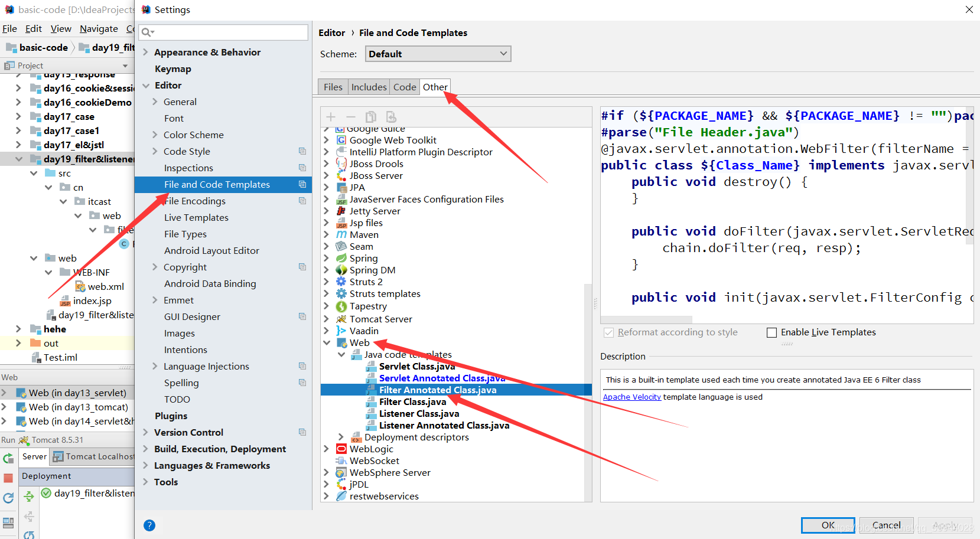Expand the Deployment descriptors node
980x539 pixels.
tap(341, 437)
